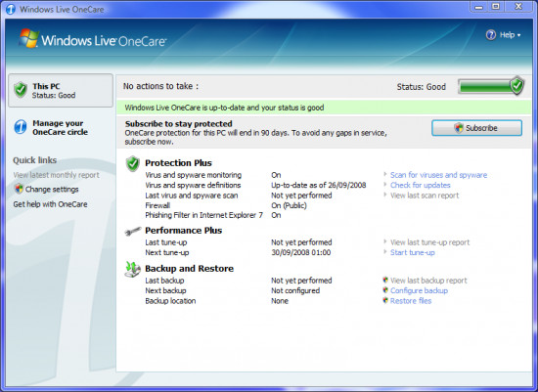Open View last backup report link
Viewport: 538px width, 392px height.
(x=428, y=281)
